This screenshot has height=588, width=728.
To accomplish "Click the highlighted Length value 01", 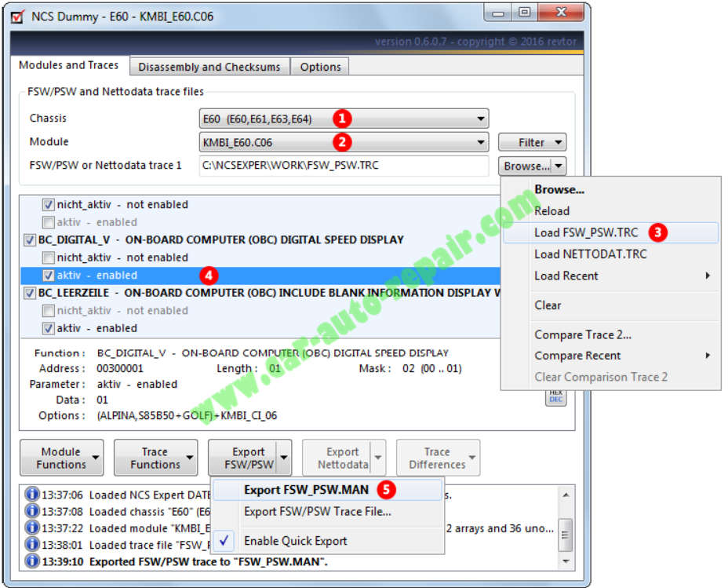I will [x=275, y=369].
